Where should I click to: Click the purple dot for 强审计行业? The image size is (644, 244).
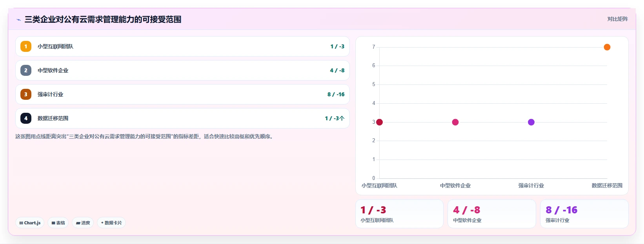pyautogui.click(x=531, y=122)
